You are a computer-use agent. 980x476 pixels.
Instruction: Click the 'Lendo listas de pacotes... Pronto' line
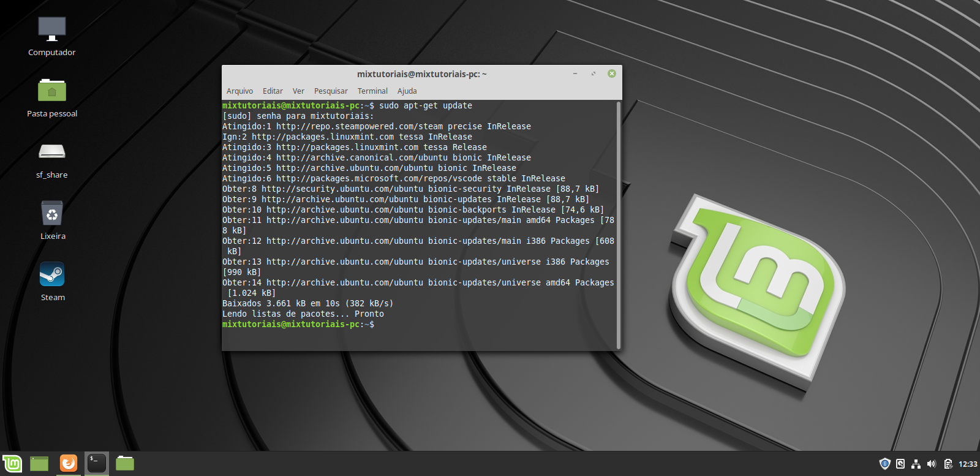tap(303, 314)
